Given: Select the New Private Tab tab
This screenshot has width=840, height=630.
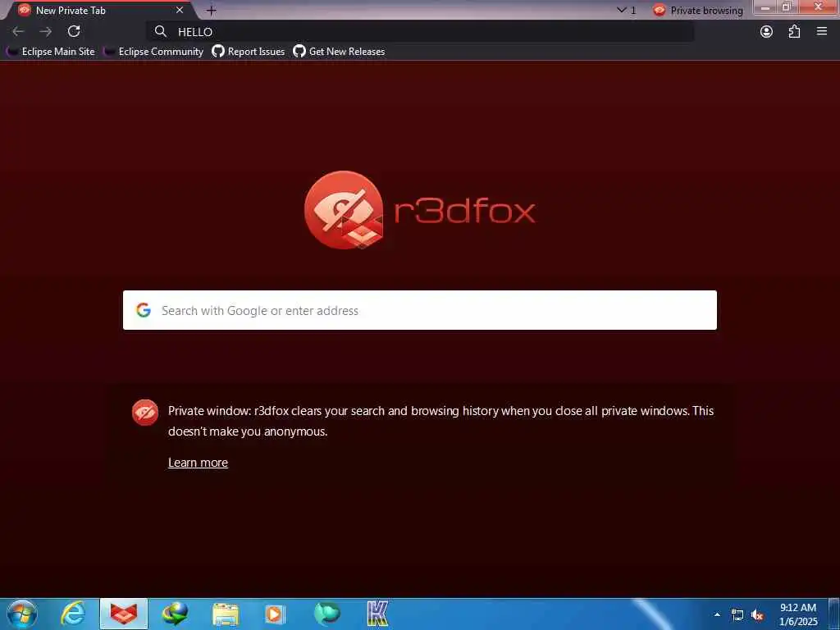Looking at the screenshot, I should click(x=101, y=10).
